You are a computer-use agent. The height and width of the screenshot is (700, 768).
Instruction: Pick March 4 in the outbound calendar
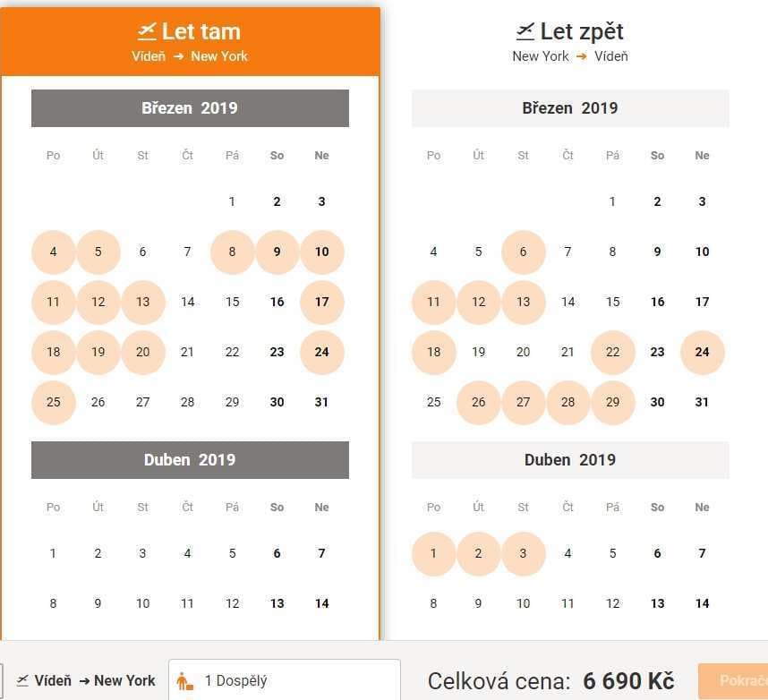(x=54, y=252)
